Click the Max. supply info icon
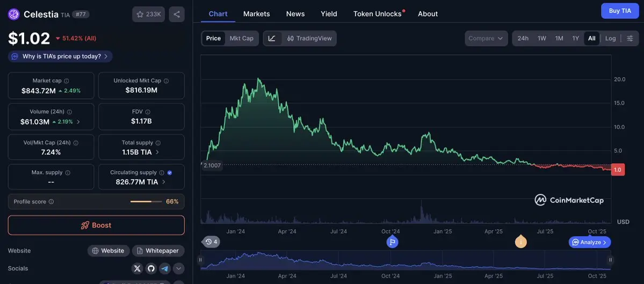This screenshot has width=644, height=284. (68, 173)
